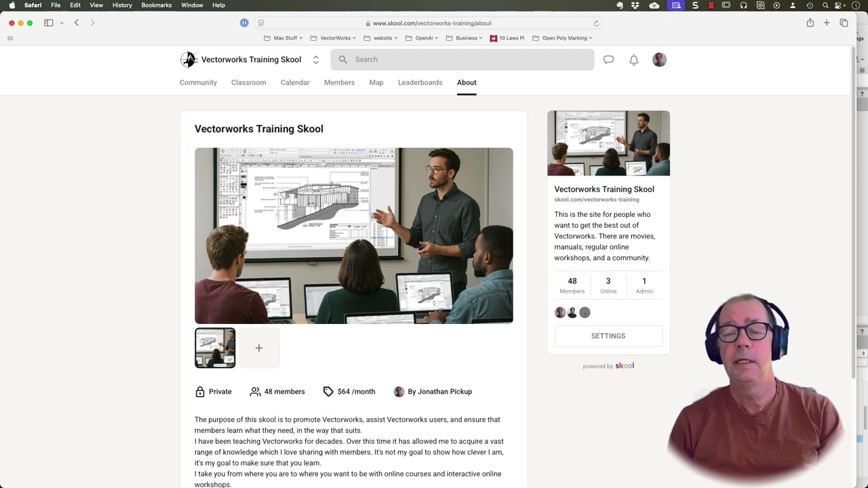
Task: Click the 3 Online stat
Action: pos(608,285)
